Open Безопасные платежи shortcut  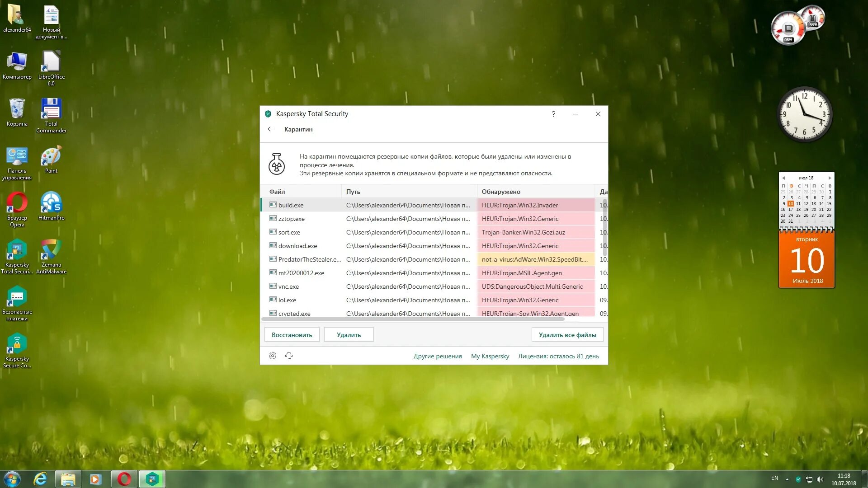click(17, 304)
